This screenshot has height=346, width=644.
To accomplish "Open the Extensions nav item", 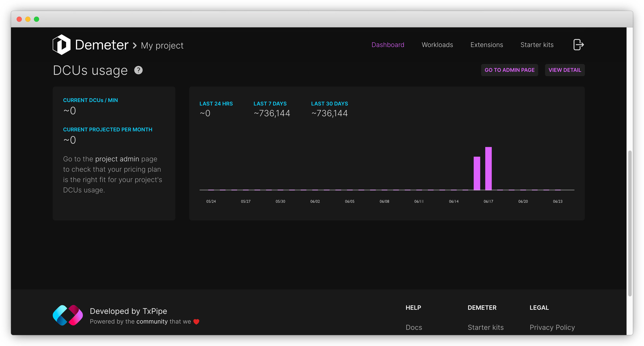I will click(487, 45).
